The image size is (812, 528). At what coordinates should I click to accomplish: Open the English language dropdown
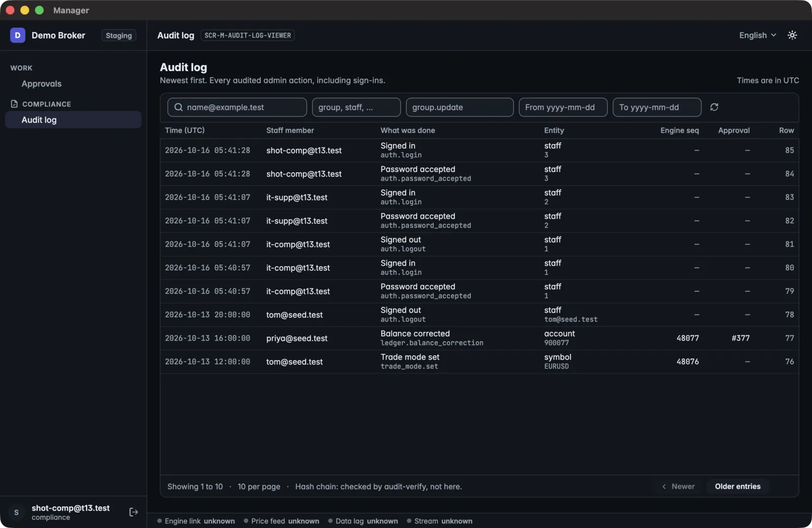tap(758, 35)
